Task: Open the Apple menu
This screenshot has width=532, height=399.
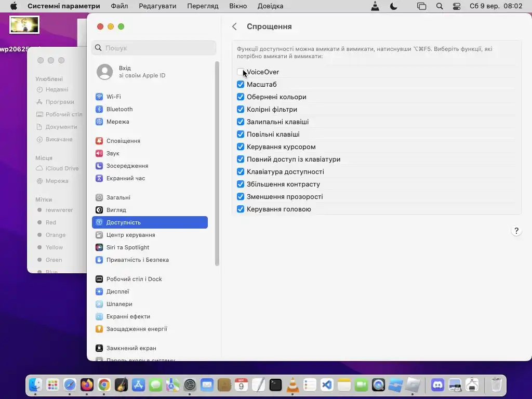Action: (x=13, y=6)
